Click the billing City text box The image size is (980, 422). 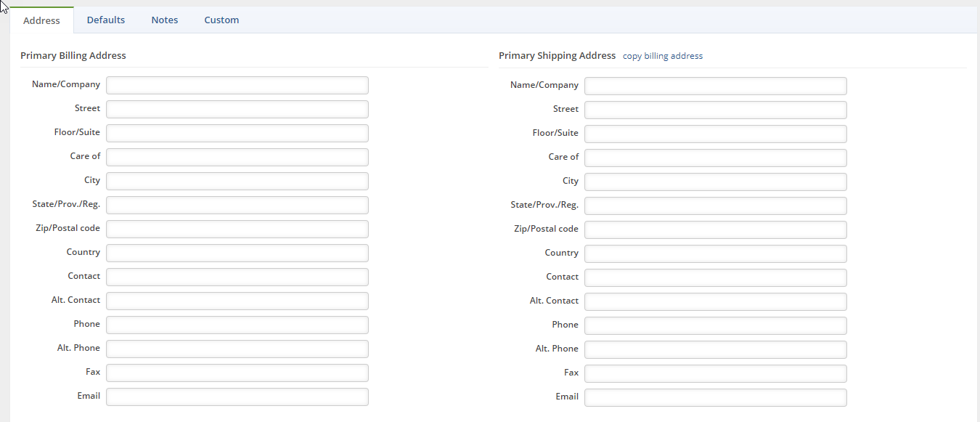[237, 181]
